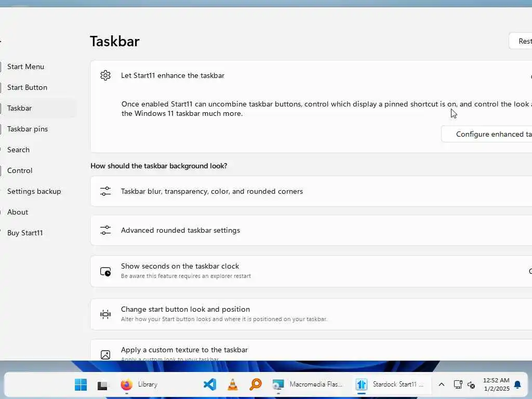Open the Start Menu settings section
Image resolution: width=532 pixels, height=399 pixels.
[x=25, y=67]
